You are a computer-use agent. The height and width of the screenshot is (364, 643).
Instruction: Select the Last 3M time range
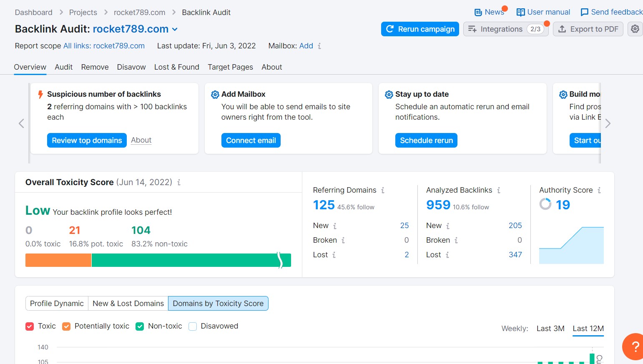click(550, 329)
